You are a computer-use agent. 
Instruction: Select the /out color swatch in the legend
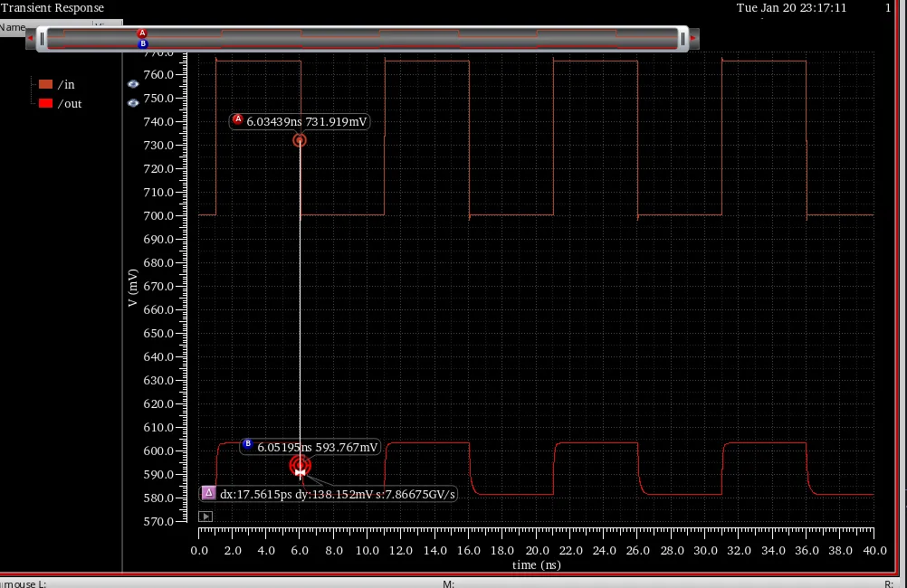coord(45,103)
